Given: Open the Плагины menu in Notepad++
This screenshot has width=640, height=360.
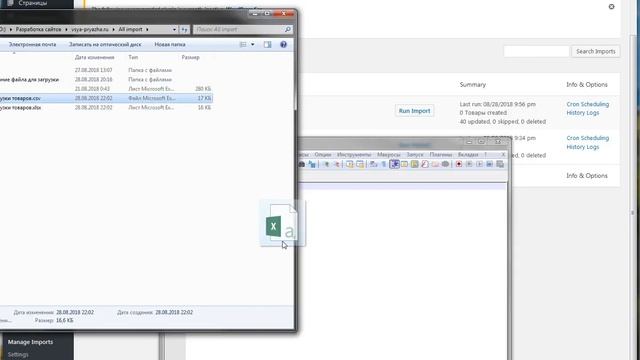Looking at the screenshot, I should [441, 155].
